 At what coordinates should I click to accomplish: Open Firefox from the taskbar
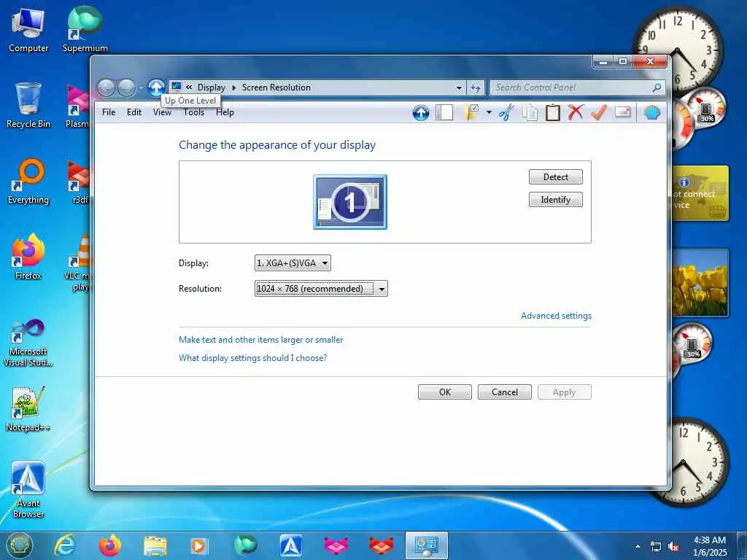click(x=110, y=545)
